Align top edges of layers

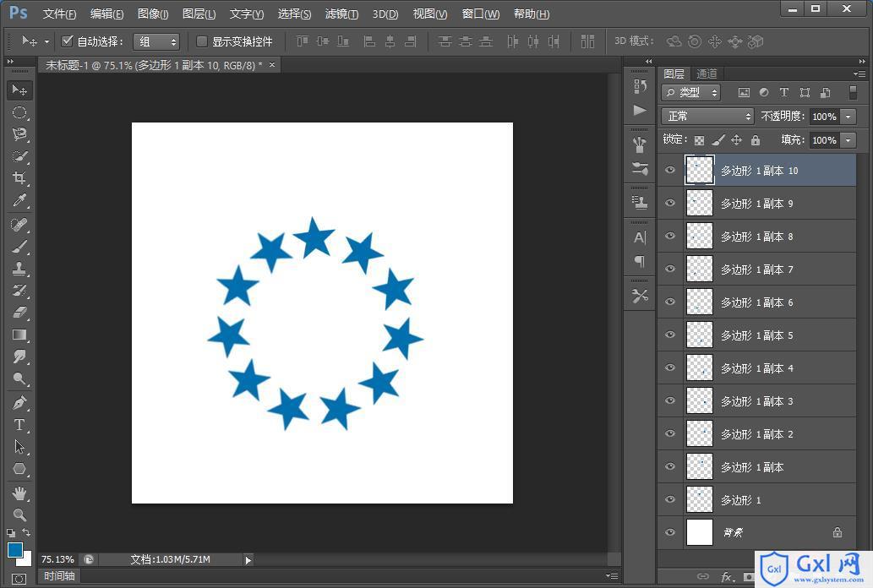(x=302, y=41)
